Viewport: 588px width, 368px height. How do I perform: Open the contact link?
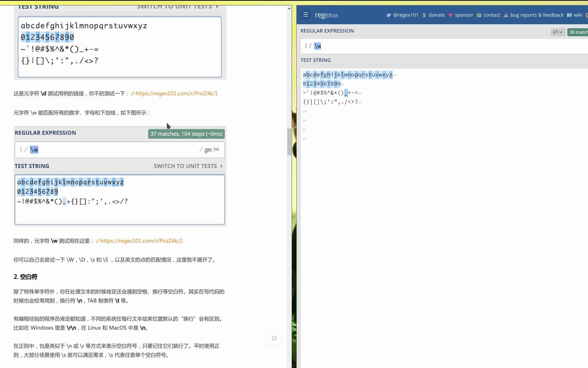(x=492, y=15)
